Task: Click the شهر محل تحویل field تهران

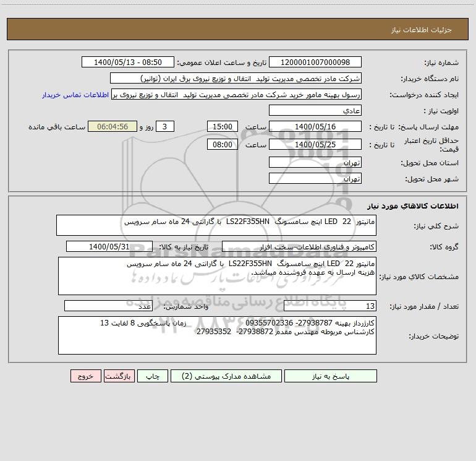Action: coord(315,178)
